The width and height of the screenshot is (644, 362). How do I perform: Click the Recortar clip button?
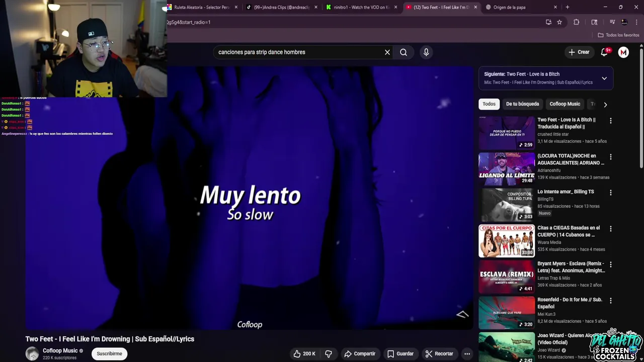pos(439,353)
